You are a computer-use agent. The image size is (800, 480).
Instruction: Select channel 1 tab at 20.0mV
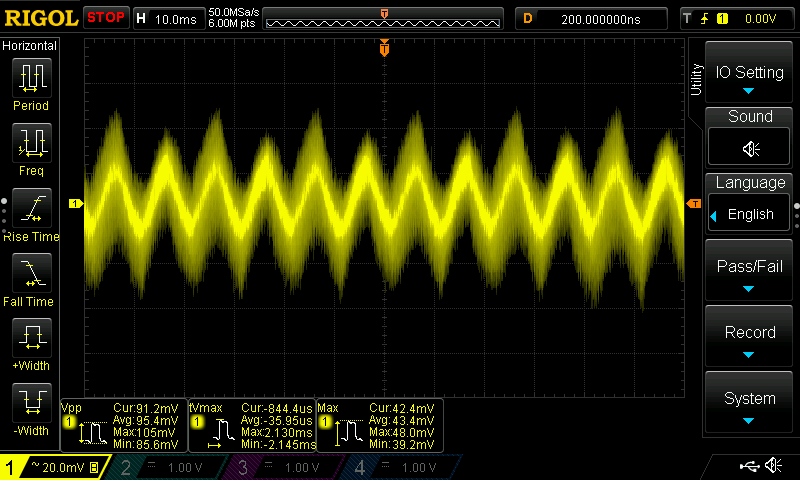tap(55, 467)
